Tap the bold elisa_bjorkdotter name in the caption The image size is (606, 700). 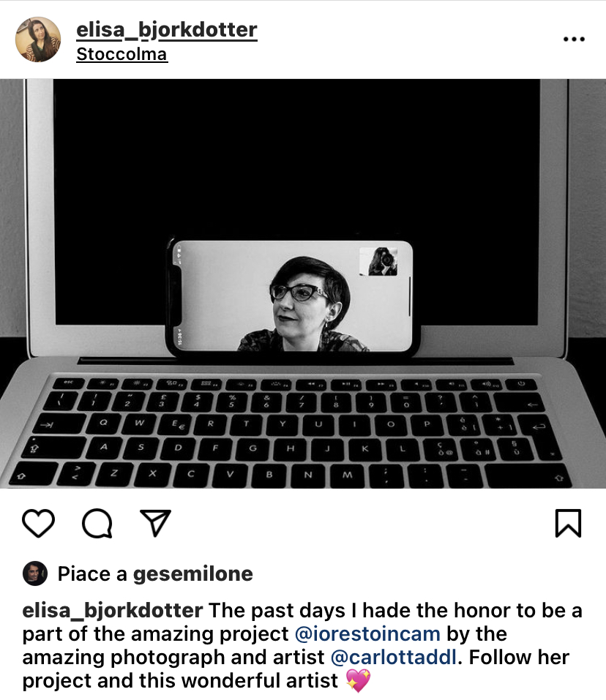[113, 610]
